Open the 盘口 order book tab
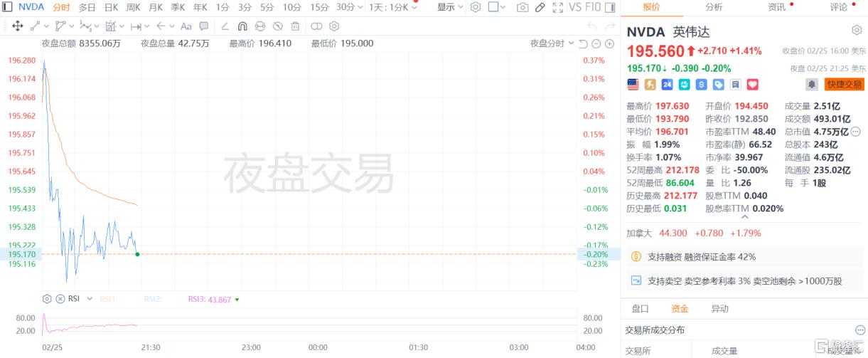 click(640, 308)
